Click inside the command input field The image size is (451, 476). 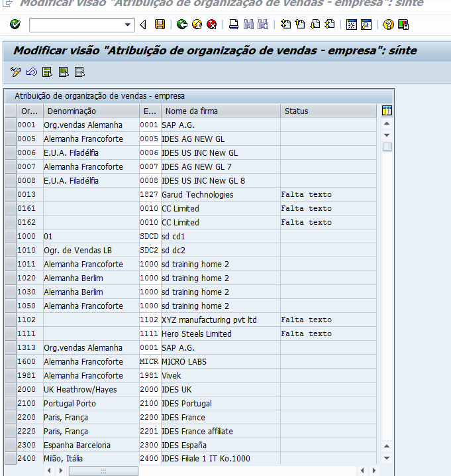tap(77, 25)
